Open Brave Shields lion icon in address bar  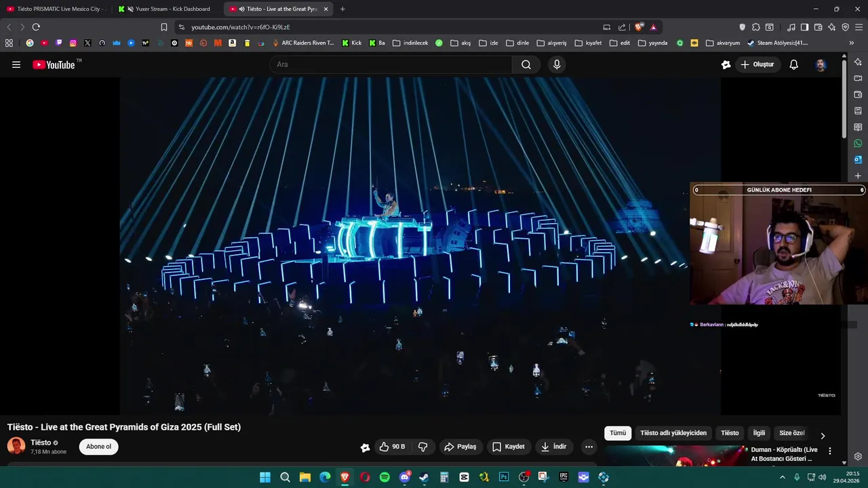pos(639,27)
